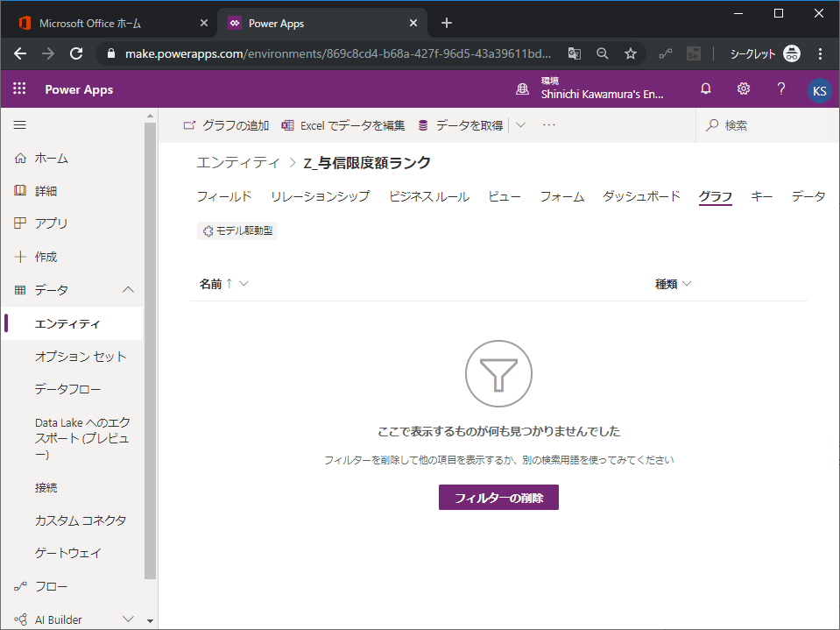
Task: Switch to the キー tab
Action: click(x=762, y=196)
